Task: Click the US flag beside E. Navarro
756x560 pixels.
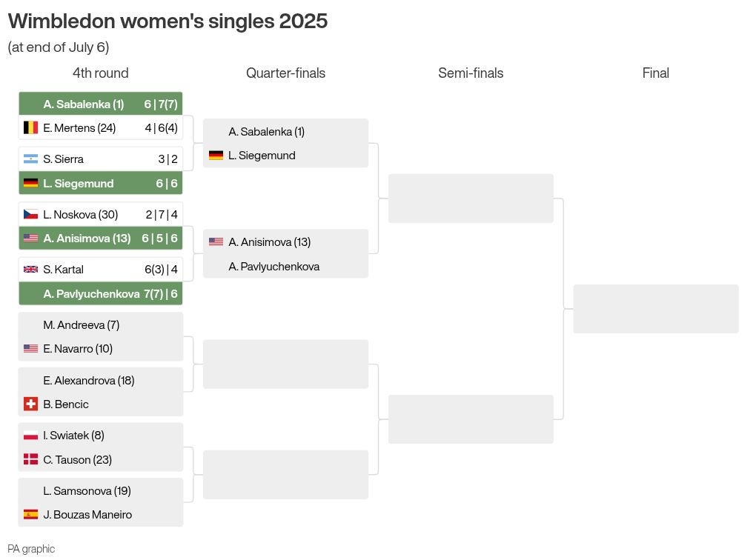Action: click(30, 348)
